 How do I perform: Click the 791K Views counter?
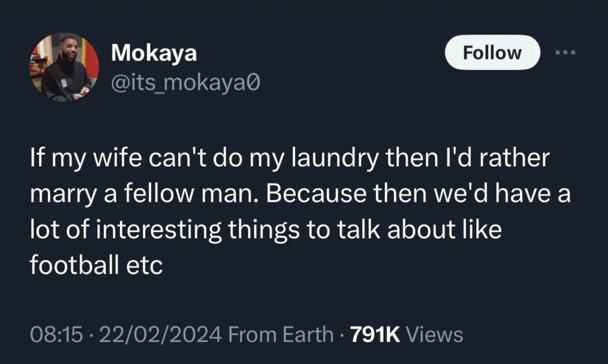click(374, 334)
